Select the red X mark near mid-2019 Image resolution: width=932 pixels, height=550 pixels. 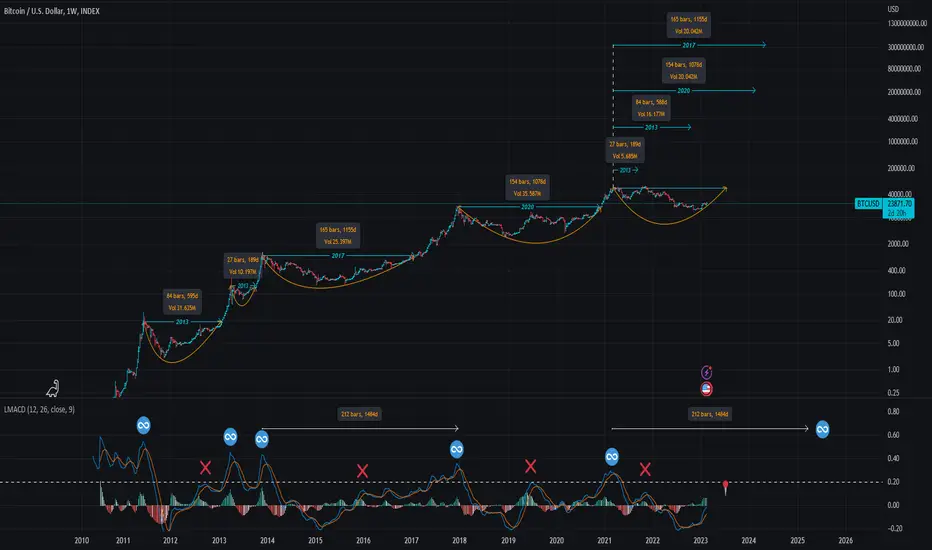click(x=530, y=466)
